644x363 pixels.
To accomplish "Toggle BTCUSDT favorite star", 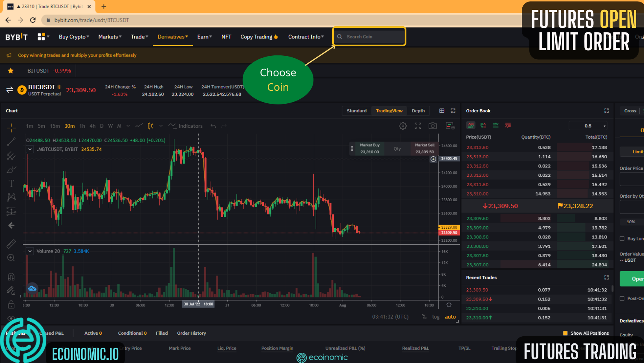I will click(11, 71).
